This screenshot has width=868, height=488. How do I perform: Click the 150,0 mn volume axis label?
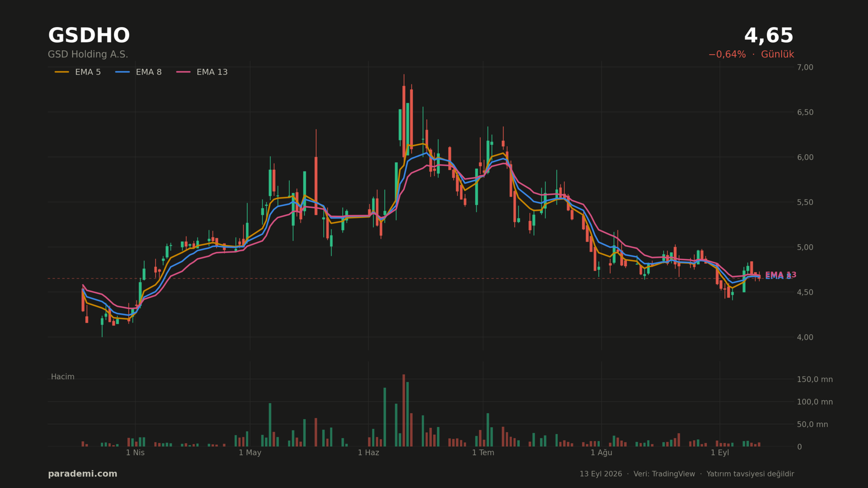pyautogui.click(x=815, y=380)
